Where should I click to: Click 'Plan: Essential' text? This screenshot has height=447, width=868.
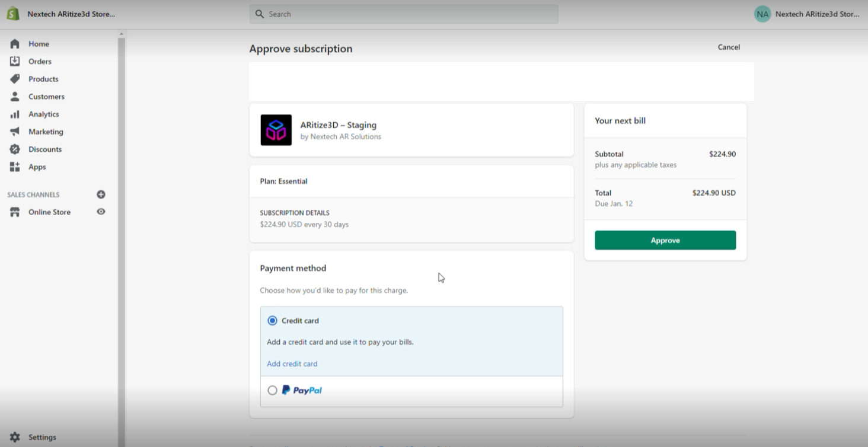click(283, 181)
